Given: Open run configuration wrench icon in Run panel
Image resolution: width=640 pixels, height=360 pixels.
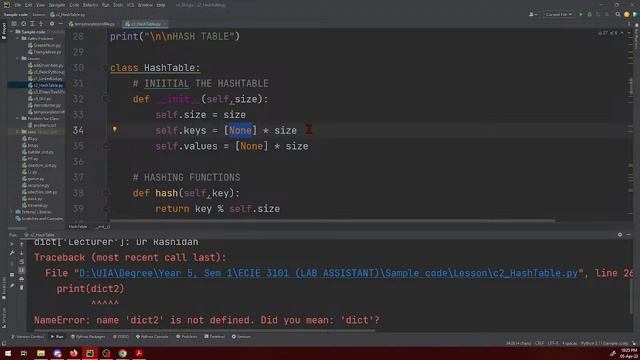Looking at the screenshot, I should 12,253.
